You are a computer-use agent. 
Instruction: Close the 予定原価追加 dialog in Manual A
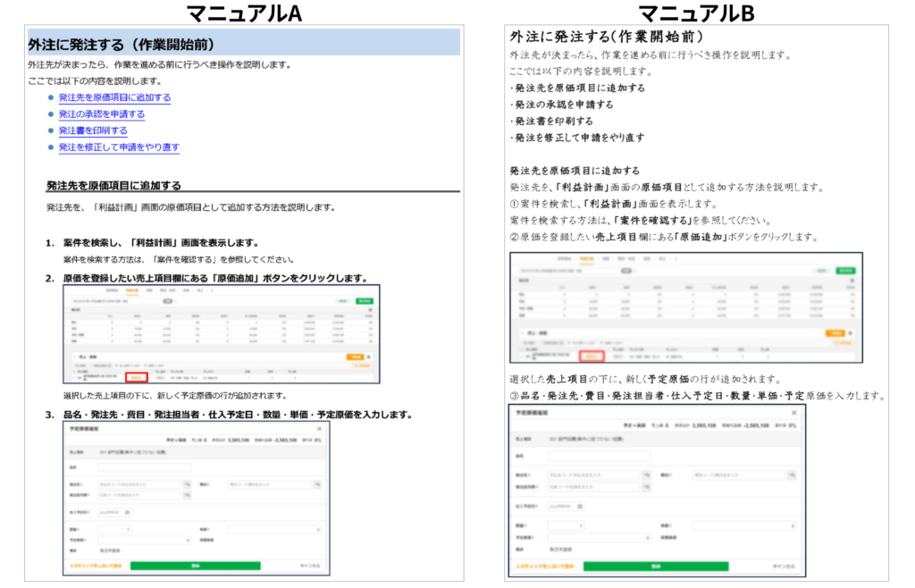pyautogui.click(x=321, y=427)
